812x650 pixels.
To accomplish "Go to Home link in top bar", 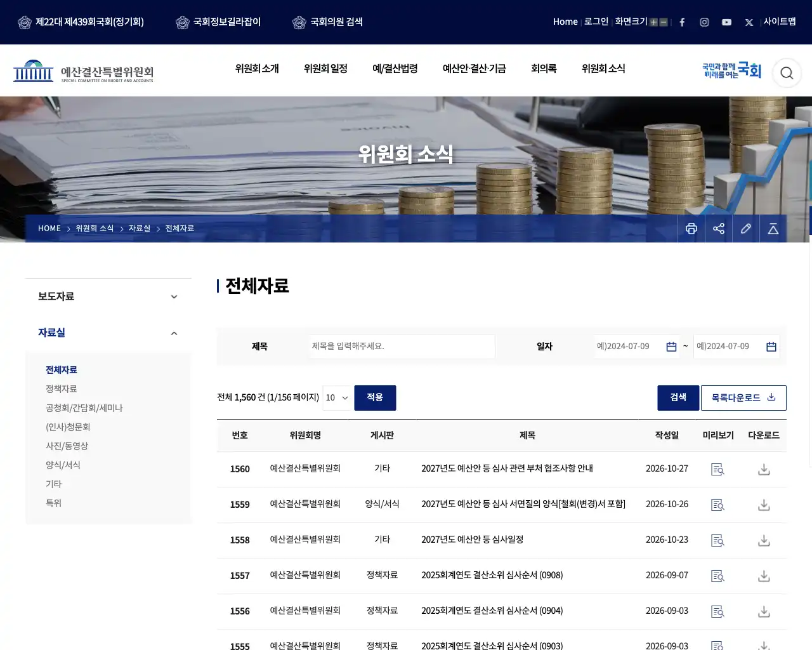I will (565, 22).
